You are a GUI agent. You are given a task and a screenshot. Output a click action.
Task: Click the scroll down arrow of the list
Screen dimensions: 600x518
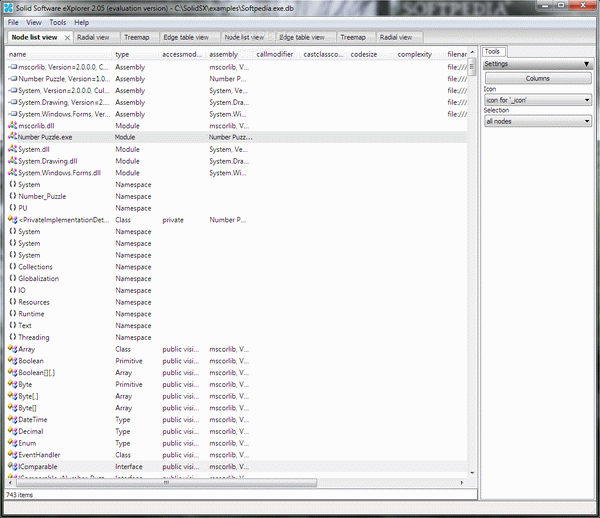pyautogui.click(x=472, y=473)
